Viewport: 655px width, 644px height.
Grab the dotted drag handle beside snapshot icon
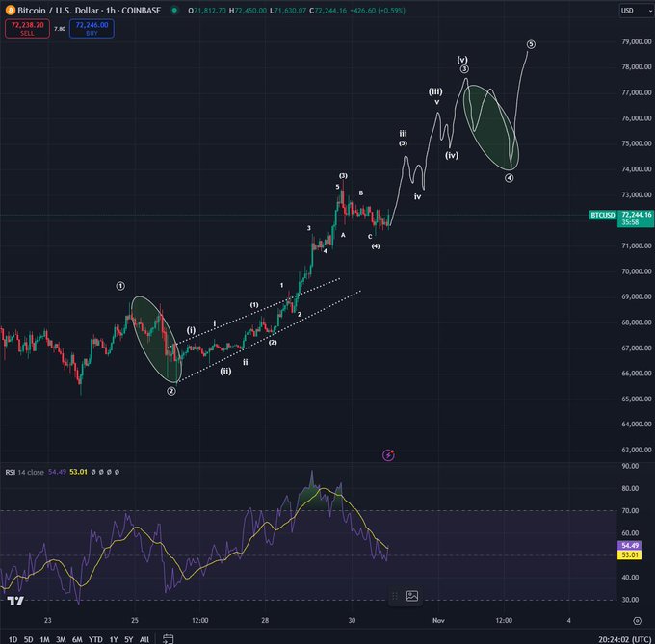pos(394,596)
